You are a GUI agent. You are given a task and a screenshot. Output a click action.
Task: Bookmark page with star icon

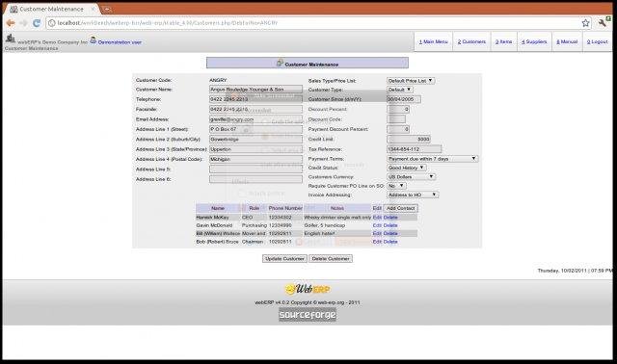click(x=585, y=23)
